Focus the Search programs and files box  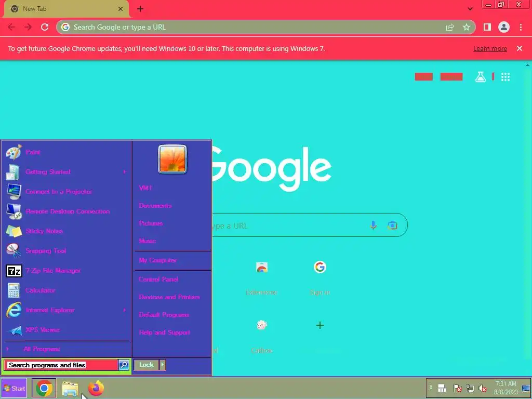61,365
